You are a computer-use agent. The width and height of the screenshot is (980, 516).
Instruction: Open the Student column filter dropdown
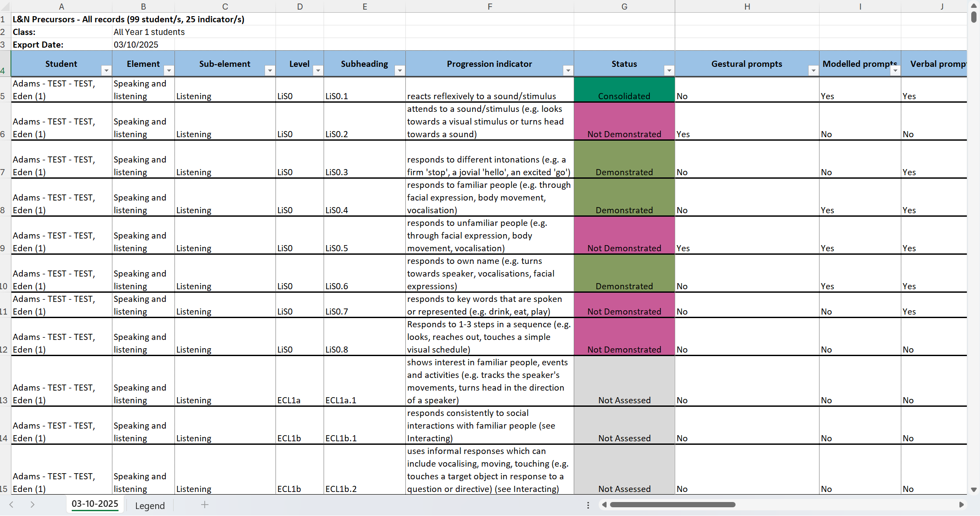pos(106,71)
